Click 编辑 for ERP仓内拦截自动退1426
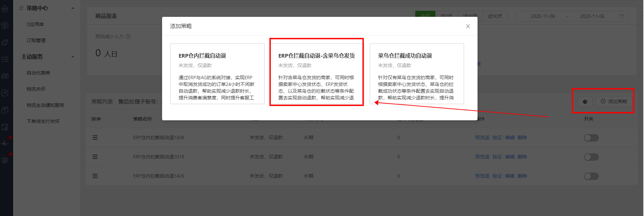644x216 pixels. click(x=510, y=176)
